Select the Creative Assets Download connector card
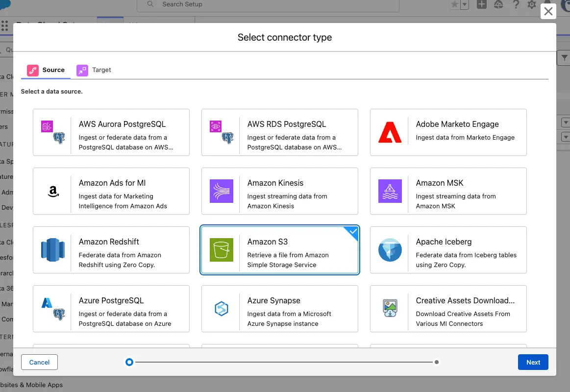 click(448, 309)
